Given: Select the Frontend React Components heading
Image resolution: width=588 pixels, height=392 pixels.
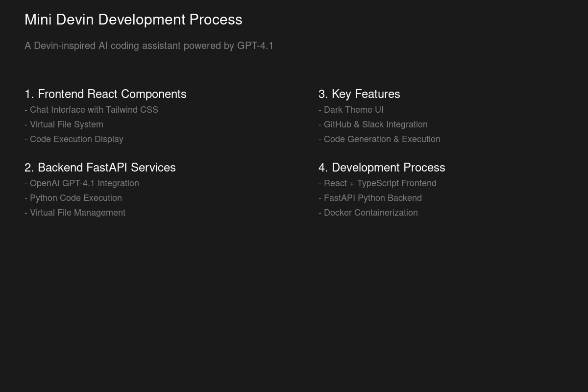Looking at the screenshot, I should [x=105, y=94].
